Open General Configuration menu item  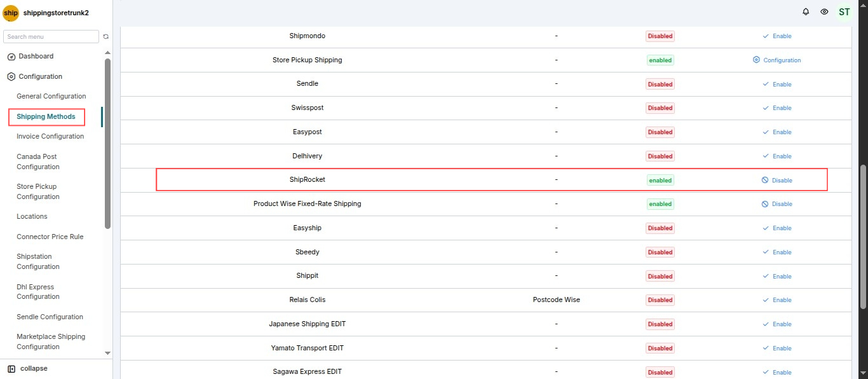(x=51, y=97)
